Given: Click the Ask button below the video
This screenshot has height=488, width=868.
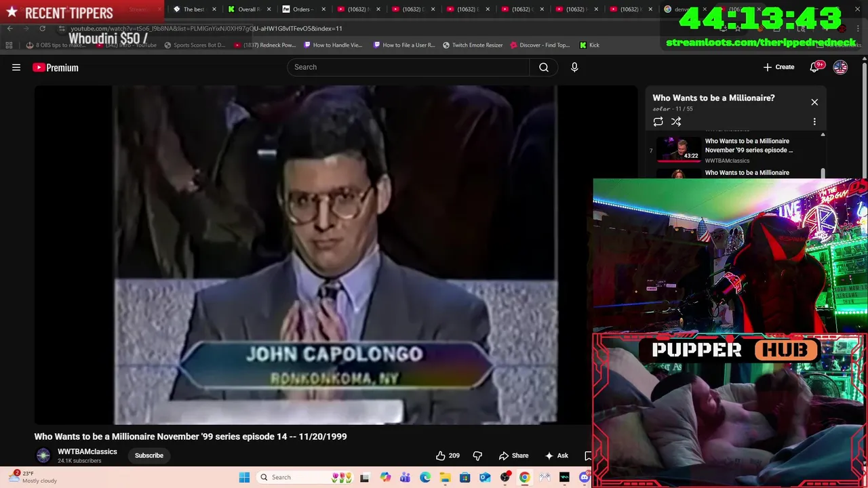Looking at the screenshot, I should 557,455.
